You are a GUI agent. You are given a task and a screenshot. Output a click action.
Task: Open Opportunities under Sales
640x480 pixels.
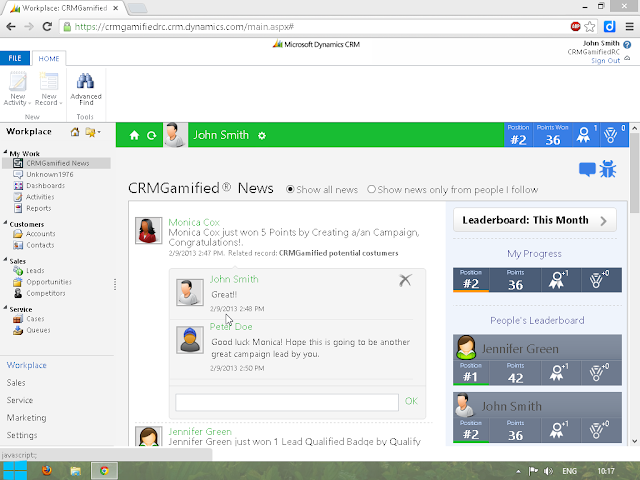point(49,282)
